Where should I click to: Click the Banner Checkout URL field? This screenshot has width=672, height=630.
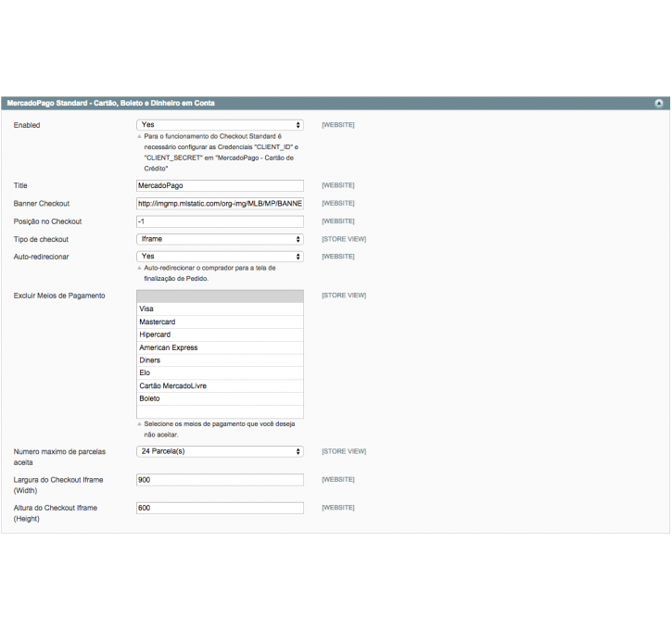220,204
